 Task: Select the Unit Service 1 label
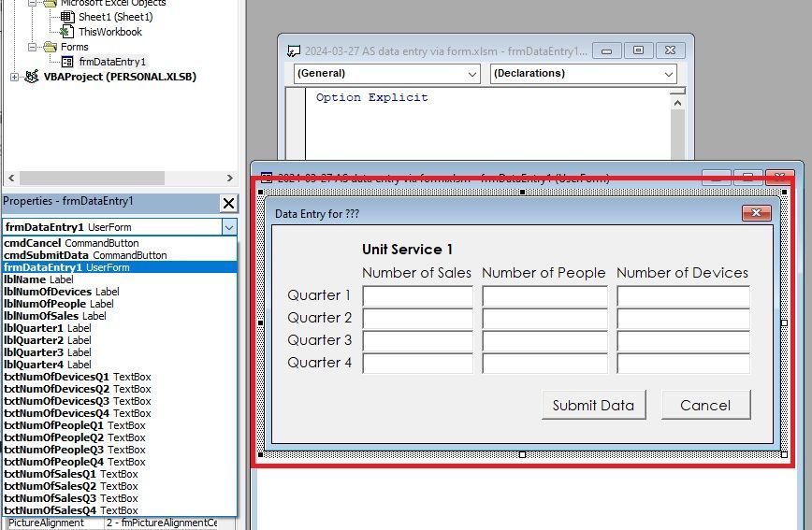[x=408, y=250]
